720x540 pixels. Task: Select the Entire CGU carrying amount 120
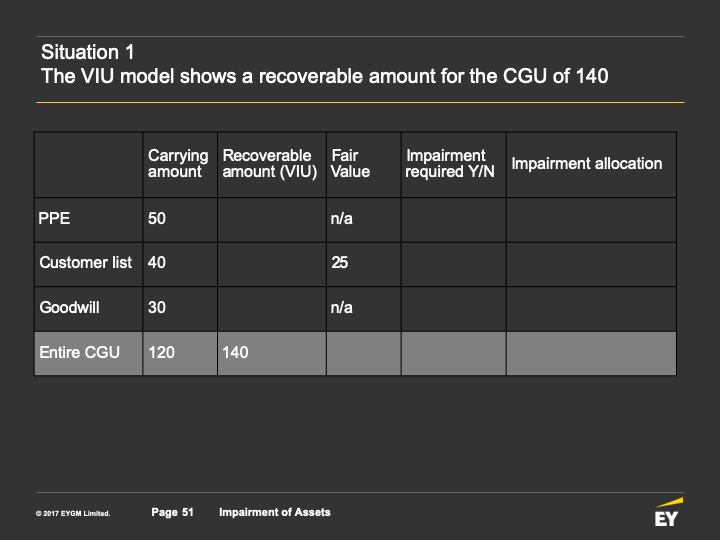(161, 352)
